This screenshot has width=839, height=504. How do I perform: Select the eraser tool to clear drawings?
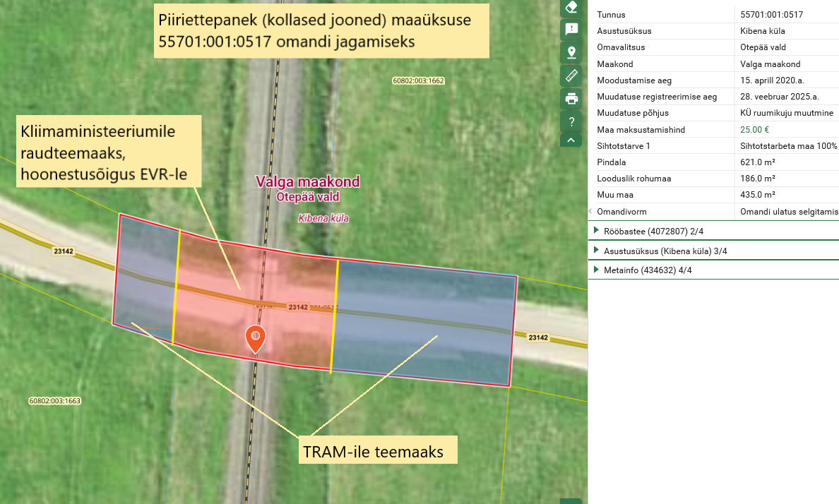(571, 8)
